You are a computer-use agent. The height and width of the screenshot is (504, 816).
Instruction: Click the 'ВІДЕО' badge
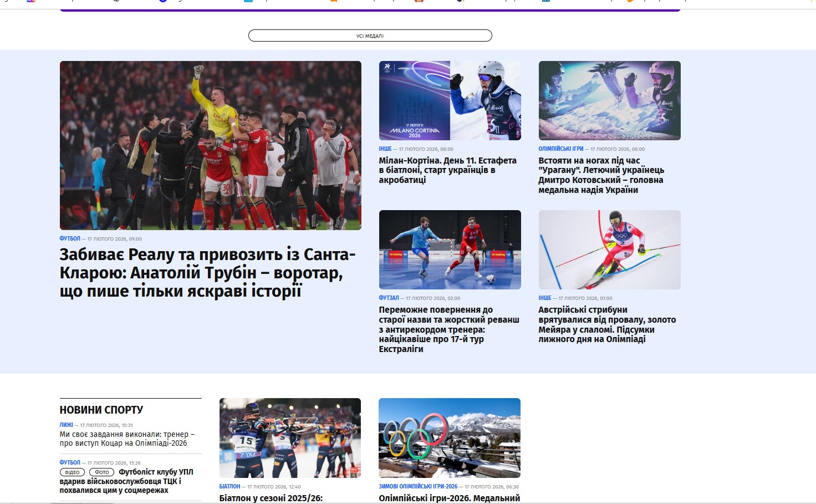(73, 472)
